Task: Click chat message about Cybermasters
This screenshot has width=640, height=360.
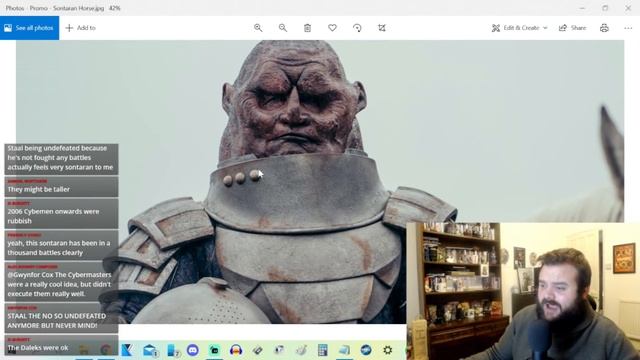Action: [x=61, y=282]
